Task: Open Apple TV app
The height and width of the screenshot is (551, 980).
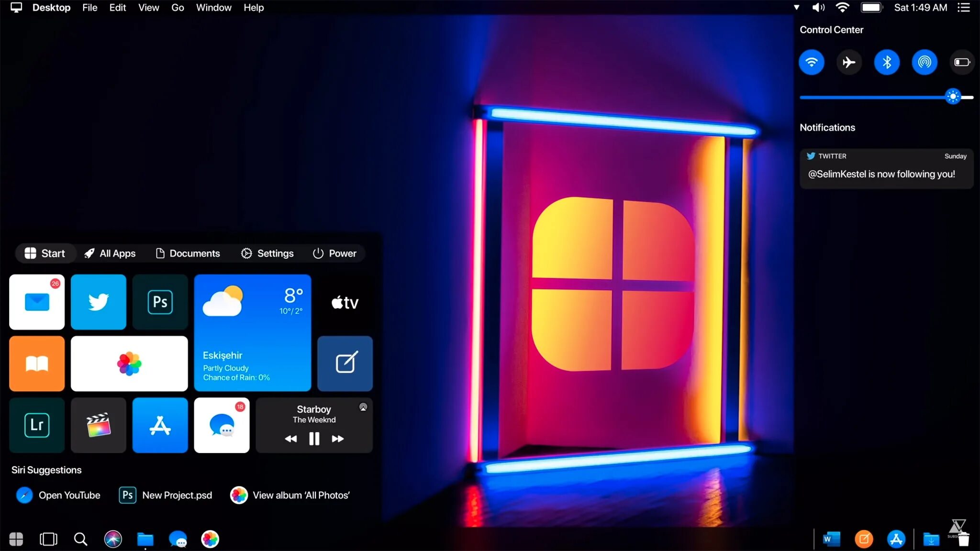Action: (345, 302)
